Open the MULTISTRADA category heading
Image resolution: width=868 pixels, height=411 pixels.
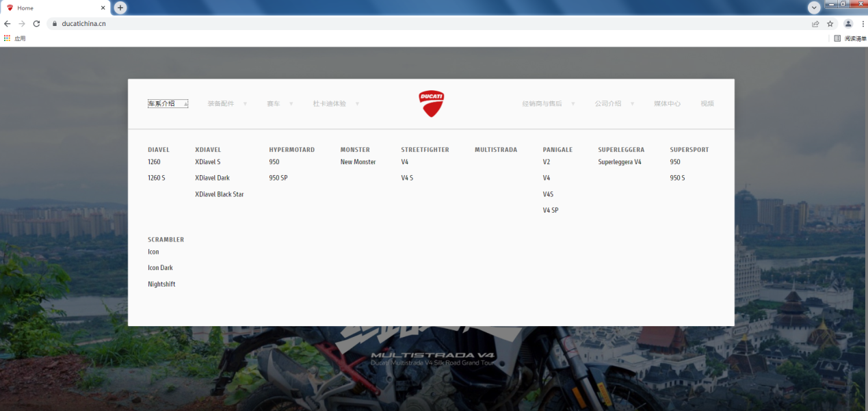(496, 150)
